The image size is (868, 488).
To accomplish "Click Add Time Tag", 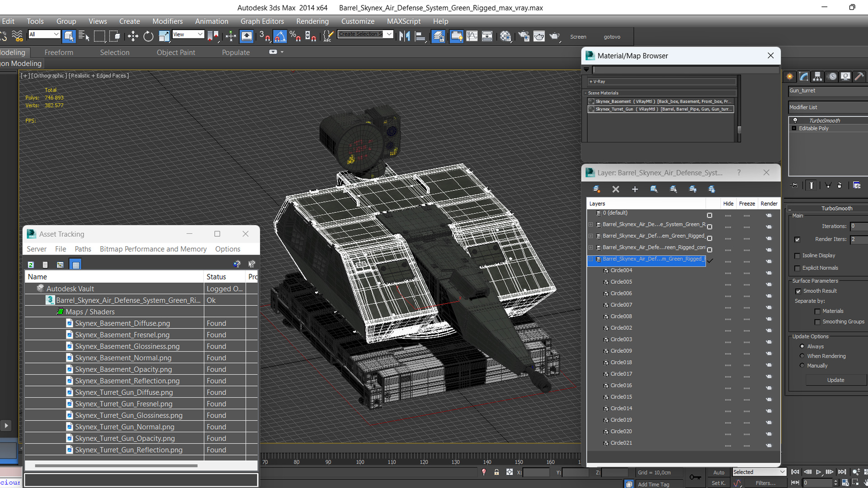I will (653, 484).
